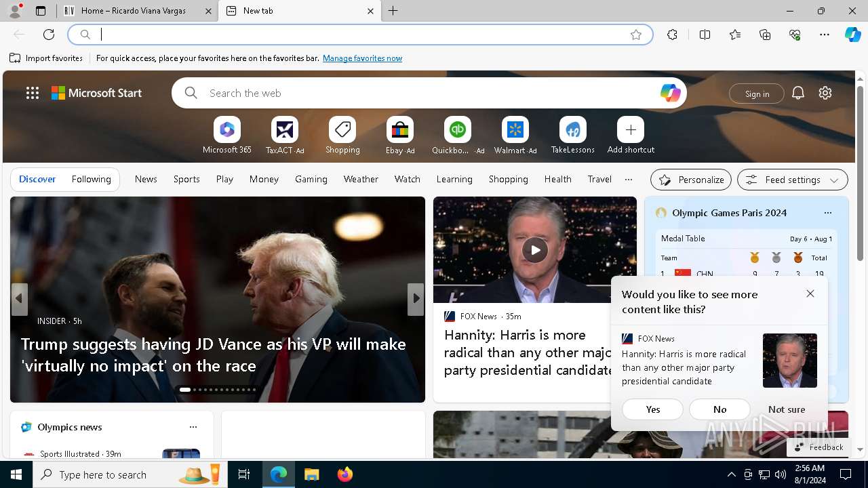The width and height of the screenshot is (868, 488).
Task: Select the Sports category
Action: pyautogui.click(x=186, y=179)
